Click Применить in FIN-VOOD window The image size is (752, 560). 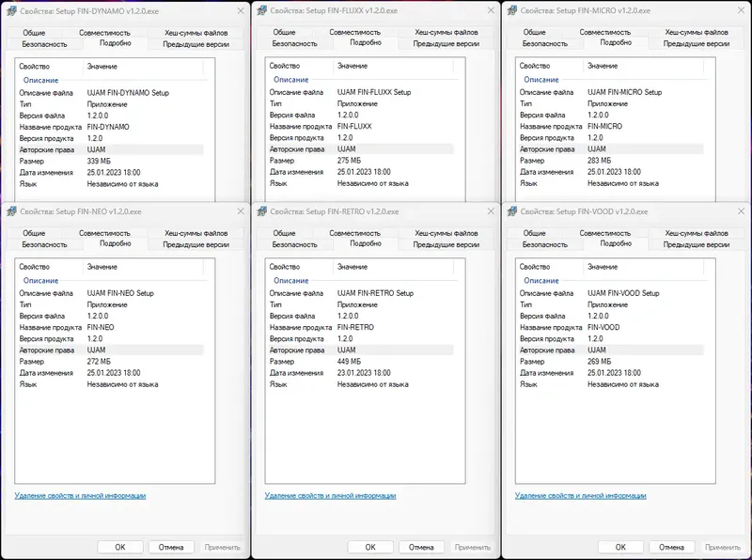pos(723,547)
